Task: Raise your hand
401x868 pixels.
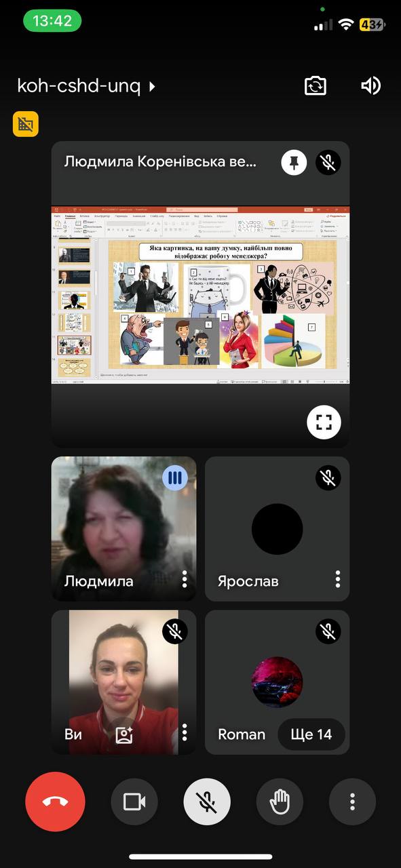Action: click(280, 802)
